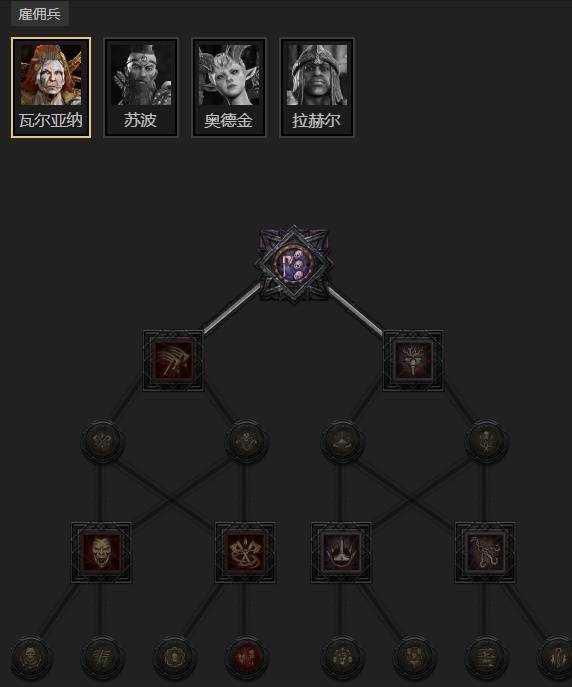Select the 苏波 mercenary portrait

tap(141, 88)
